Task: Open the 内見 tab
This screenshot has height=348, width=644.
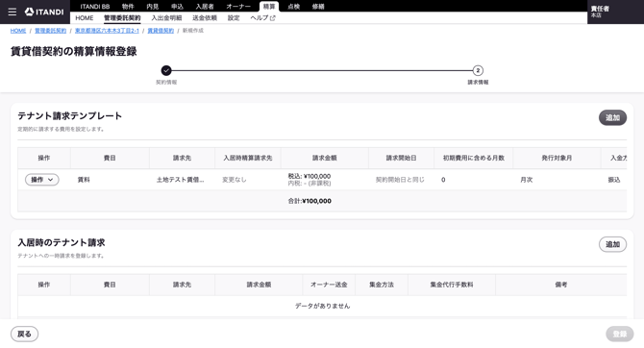Action: click(153, 7)
